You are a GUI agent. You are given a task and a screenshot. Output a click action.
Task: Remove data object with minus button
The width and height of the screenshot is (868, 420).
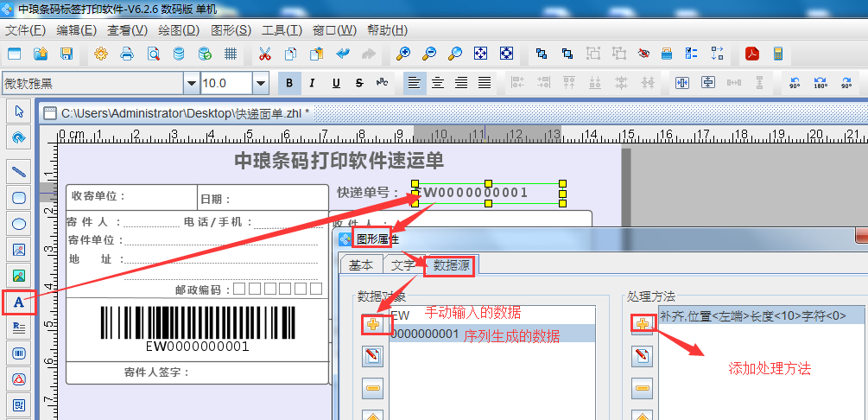[x=373, y=388]
